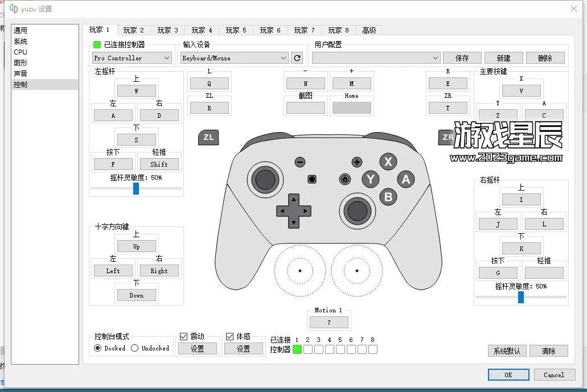
Task: Select 图形 in the settings sidebar
Action: 20,63
